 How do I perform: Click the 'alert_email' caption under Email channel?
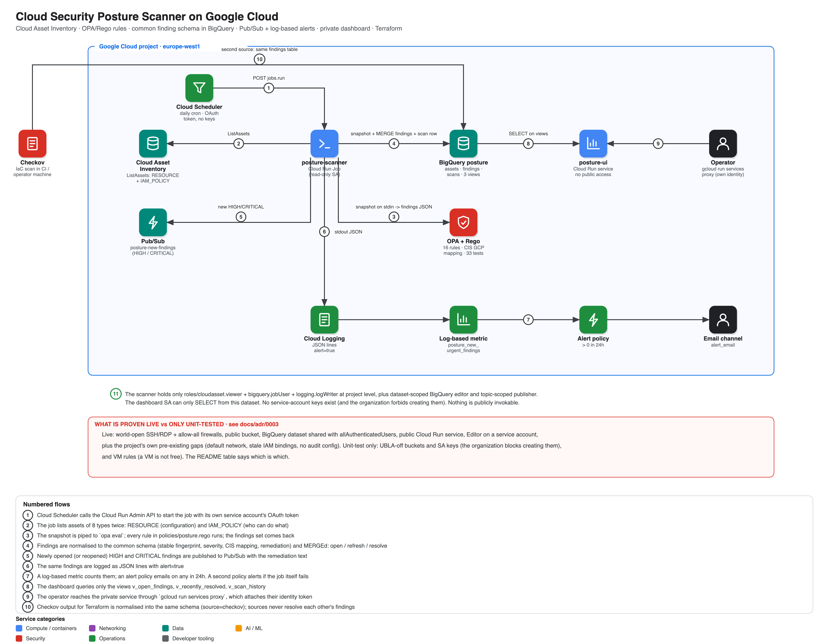point(723,345)
